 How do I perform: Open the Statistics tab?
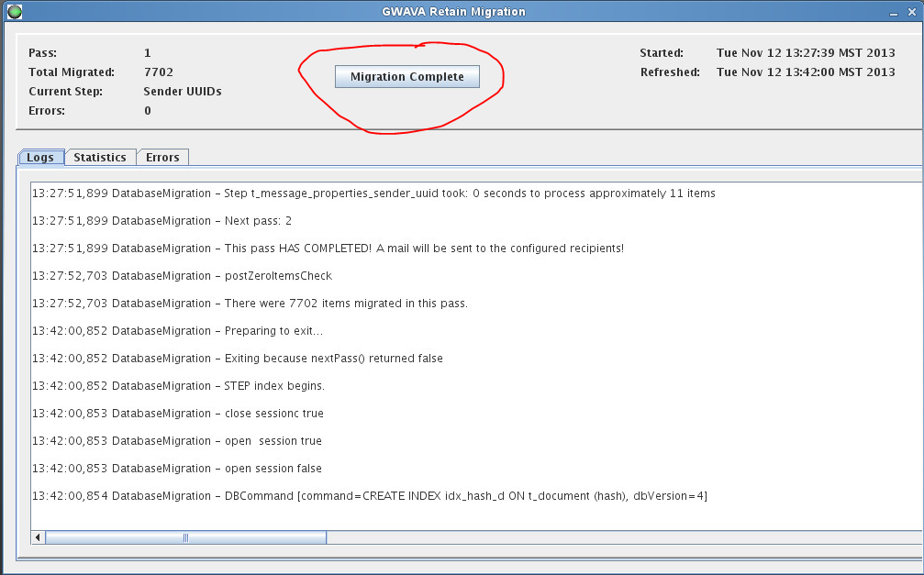(x=100, y=158)
